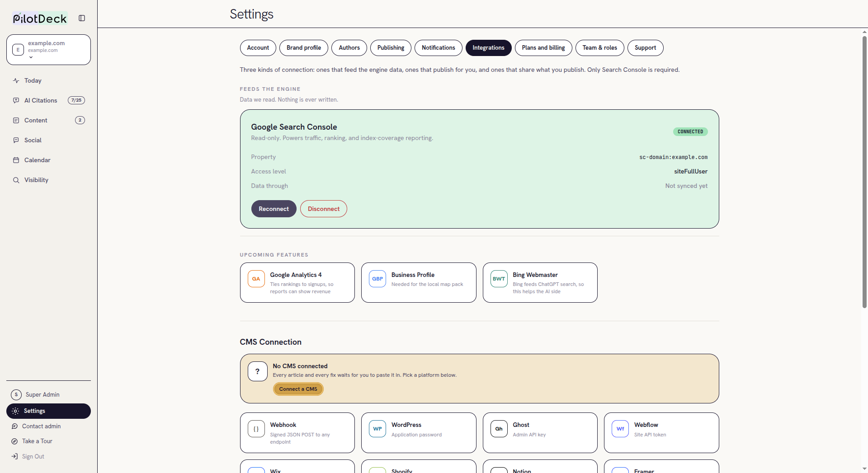Choose the WordPress CMS card
This screenshot has width=868, height=473.
point(419,433)
